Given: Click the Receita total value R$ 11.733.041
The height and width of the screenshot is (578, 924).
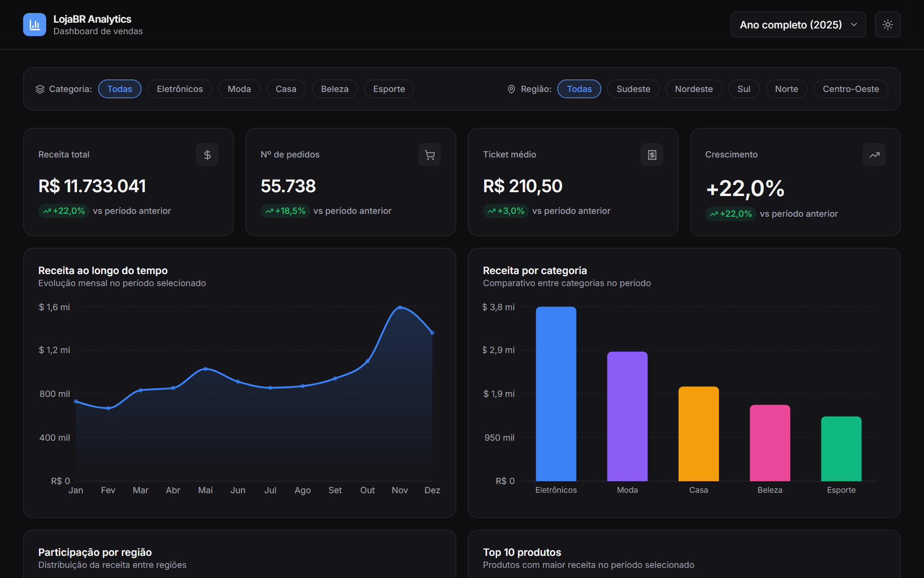Looking at the screenshot, I should [92, 186].
